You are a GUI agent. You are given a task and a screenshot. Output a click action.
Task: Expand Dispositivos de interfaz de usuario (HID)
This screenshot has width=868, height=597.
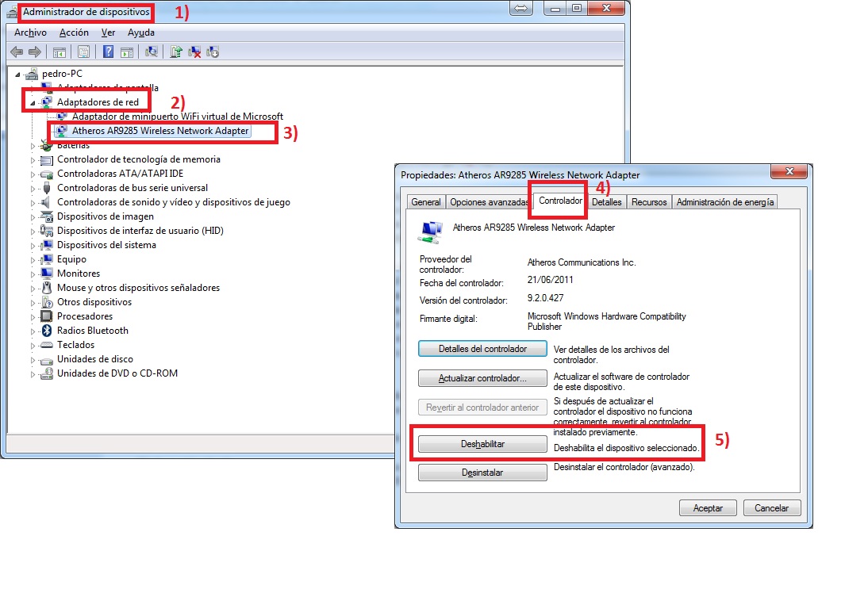pyautogui.click(x=33, y=232)
